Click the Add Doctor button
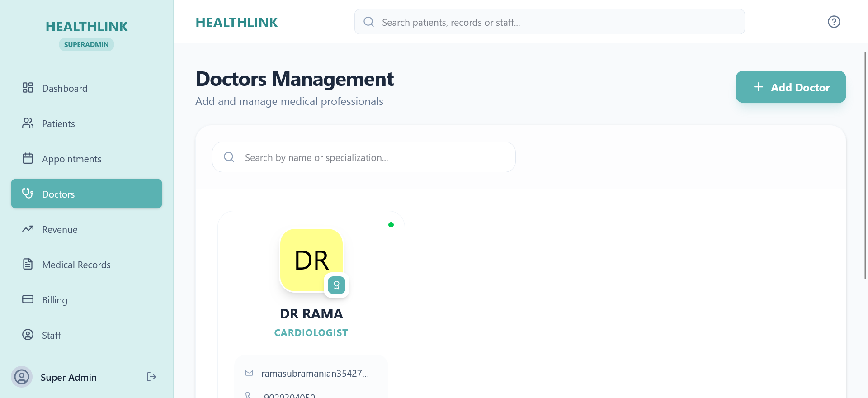 (791, 87)
